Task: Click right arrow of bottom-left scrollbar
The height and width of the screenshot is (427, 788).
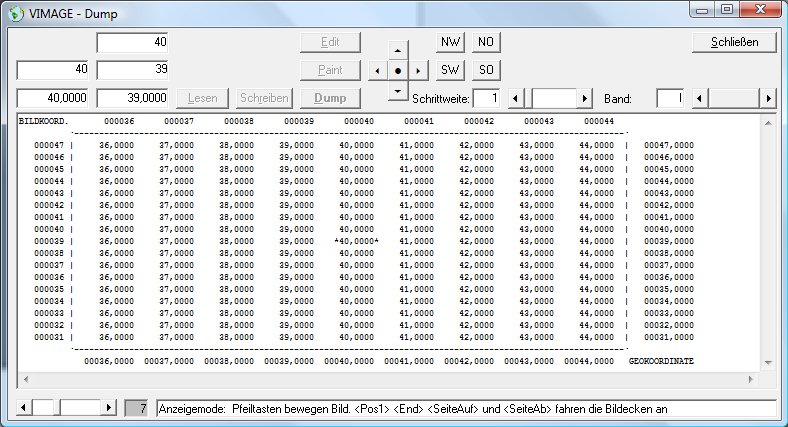Action: coord(109,408)
